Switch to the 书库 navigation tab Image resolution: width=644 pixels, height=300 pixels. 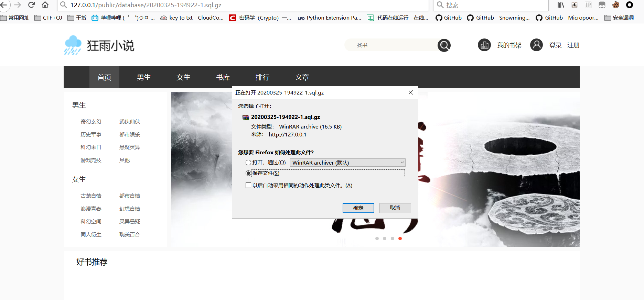(223, 77)
